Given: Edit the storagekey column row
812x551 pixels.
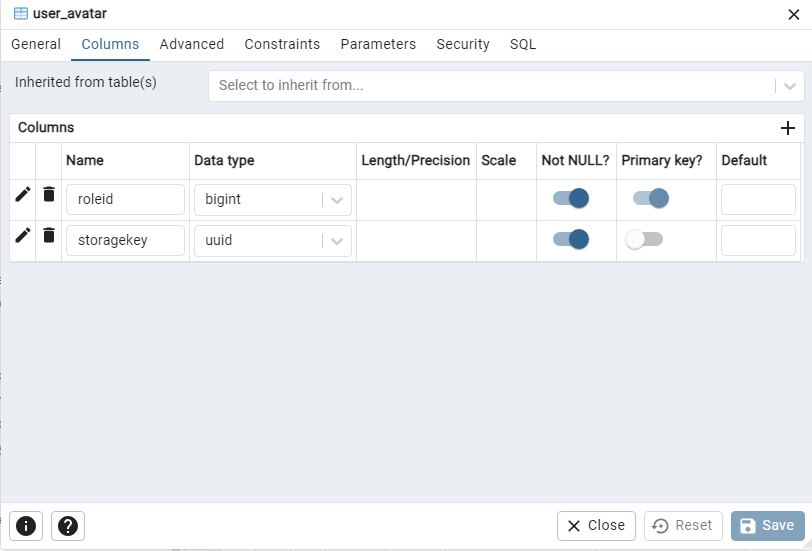Looking at the screenshot, I should point(22,236).
